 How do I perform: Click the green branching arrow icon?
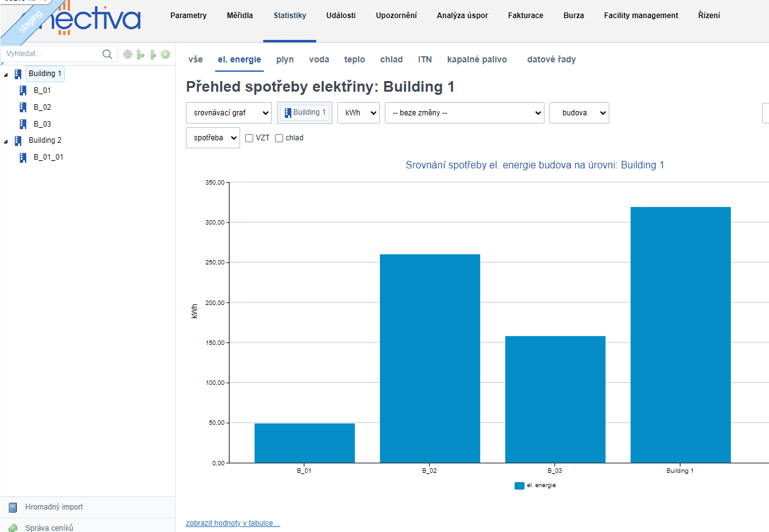point(140,54)
